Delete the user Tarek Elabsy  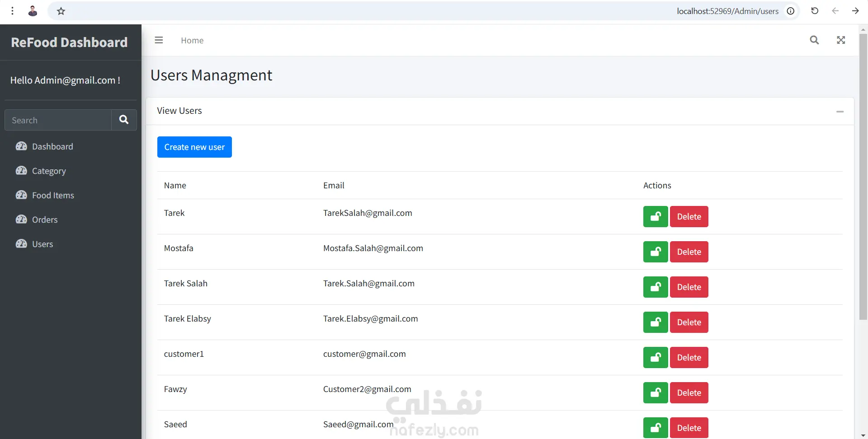[689, 322]
